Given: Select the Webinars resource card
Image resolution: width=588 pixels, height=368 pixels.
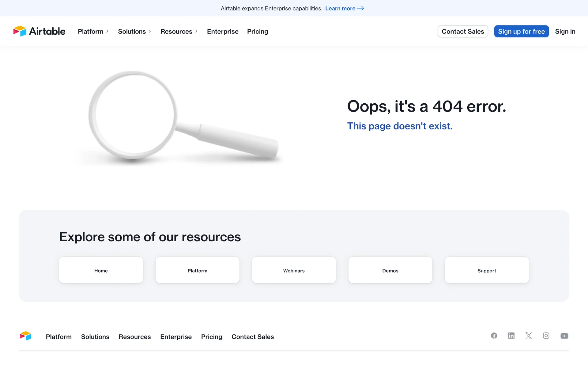Looking at the screenshot, I should click(x=294, y=270).
